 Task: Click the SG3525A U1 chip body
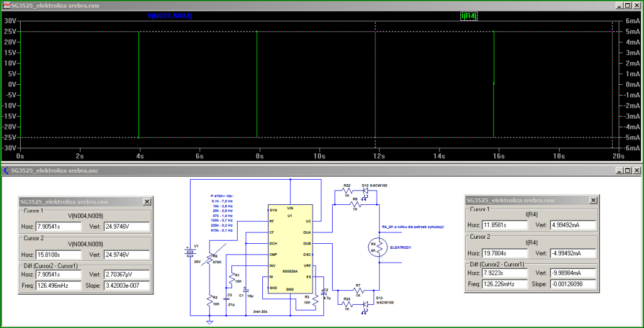[x=289, y=248]
